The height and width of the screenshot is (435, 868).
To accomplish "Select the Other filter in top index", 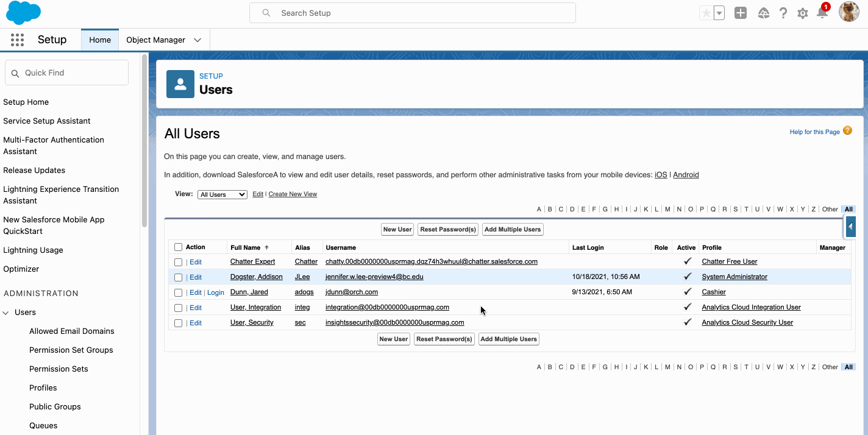I will tap(830, 210).
